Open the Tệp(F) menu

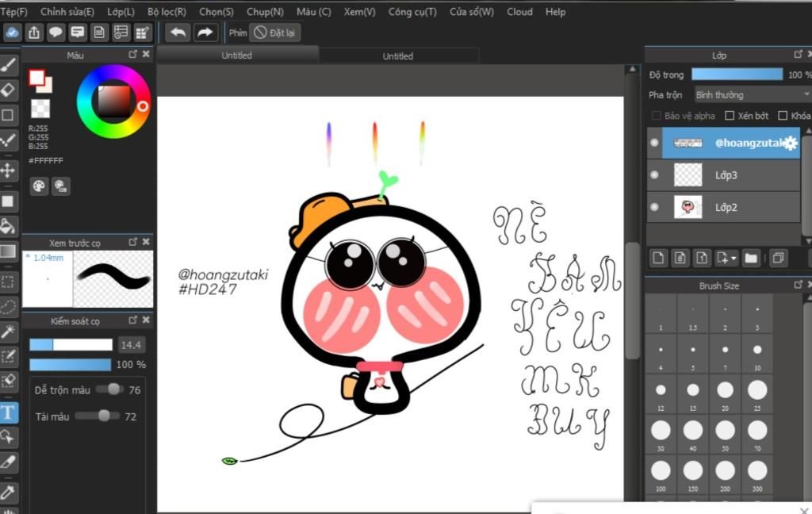(x=14, y=11)
